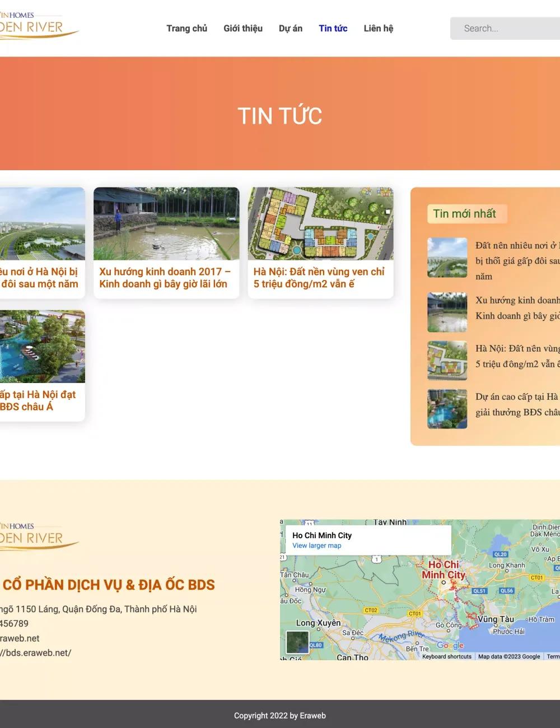
Task: Switch to the Tin tức menu item
Action: [333, 28]
